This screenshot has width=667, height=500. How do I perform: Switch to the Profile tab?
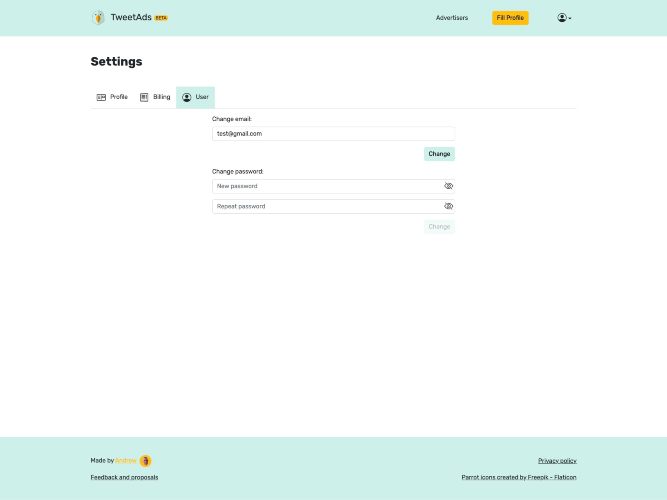click(x=112, y=97)
